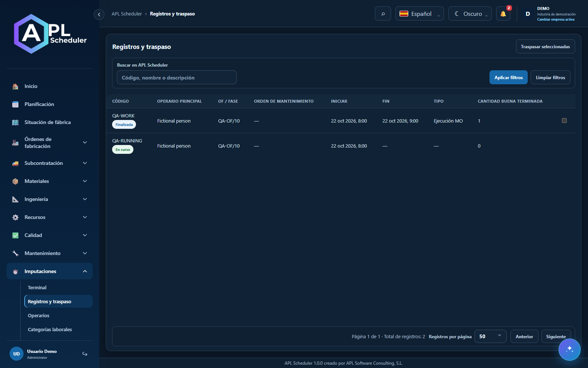Open the Español language dropdown
The width and height of the screenshot is (588, 368).
click(420, 14)
